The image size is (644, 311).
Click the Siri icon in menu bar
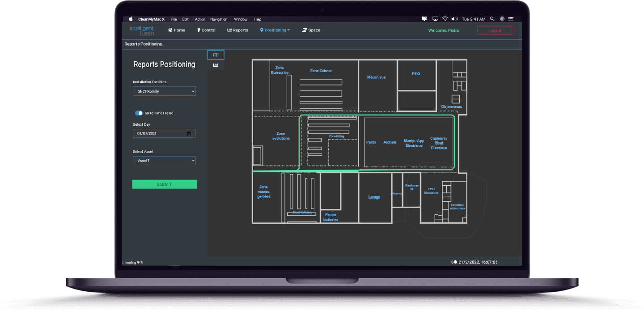502,19
